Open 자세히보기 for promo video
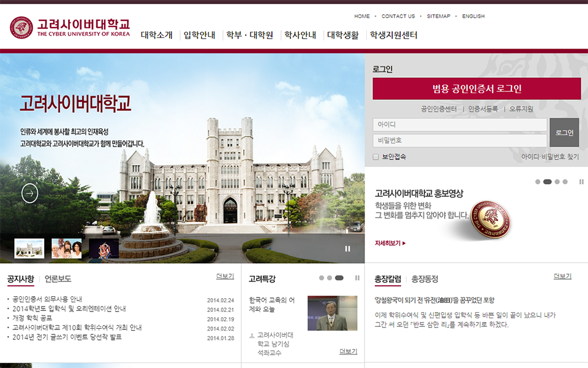 coord(390,243)
